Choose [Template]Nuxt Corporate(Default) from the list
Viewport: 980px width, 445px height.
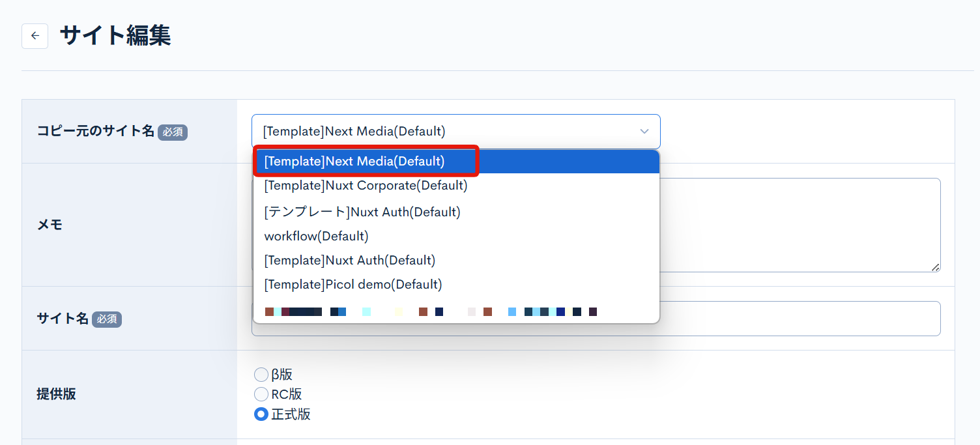click(366, 186)
